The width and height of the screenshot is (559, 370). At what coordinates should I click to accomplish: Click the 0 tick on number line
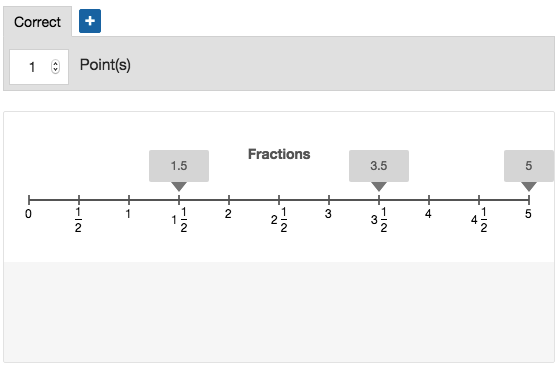coord(29,200)
